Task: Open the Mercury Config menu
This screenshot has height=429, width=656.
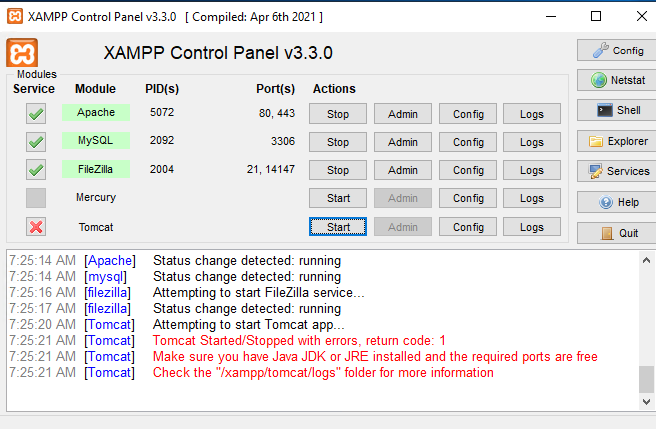Action: tap(468, 198)
